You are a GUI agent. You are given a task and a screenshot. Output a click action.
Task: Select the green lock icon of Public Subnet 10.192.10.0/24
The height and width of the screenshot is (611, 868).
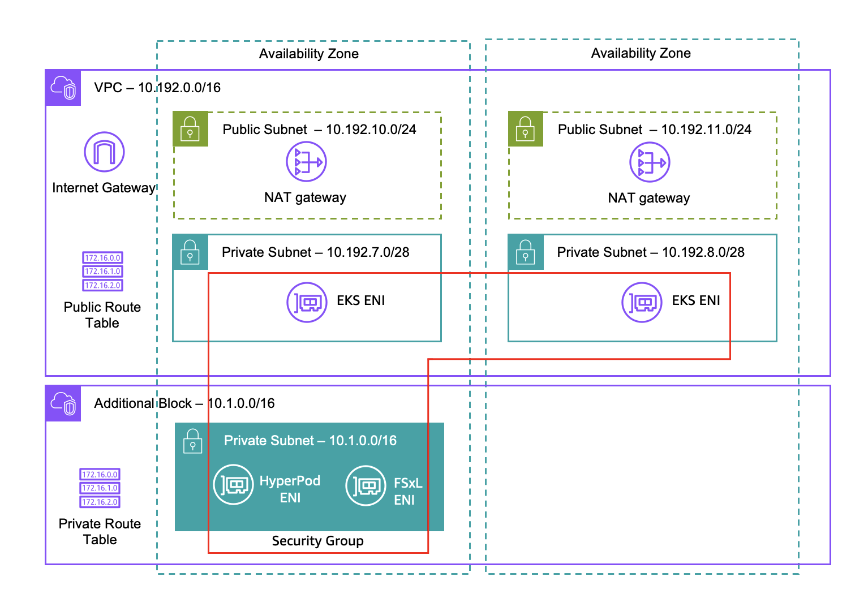[190, 129]
